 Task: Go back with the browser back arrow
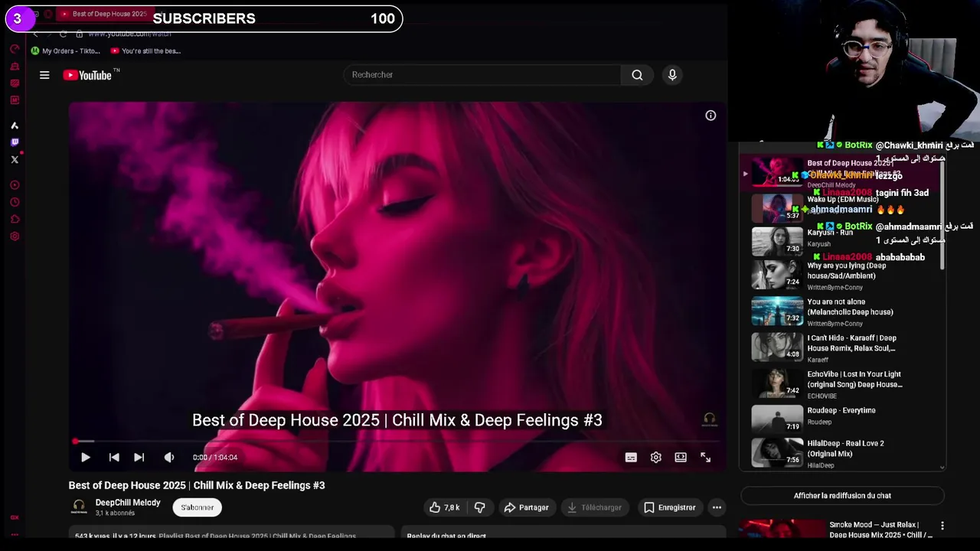(x=35, y=34)
